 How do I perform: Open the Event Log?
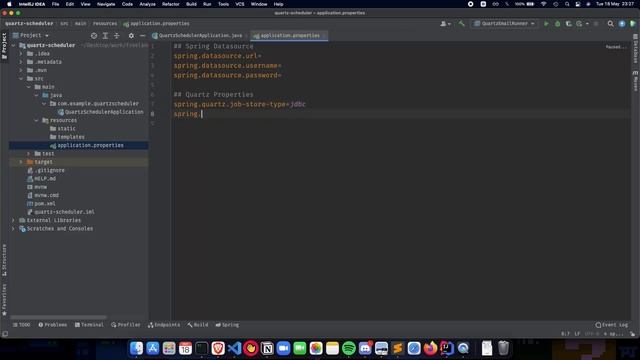(611, 325)
